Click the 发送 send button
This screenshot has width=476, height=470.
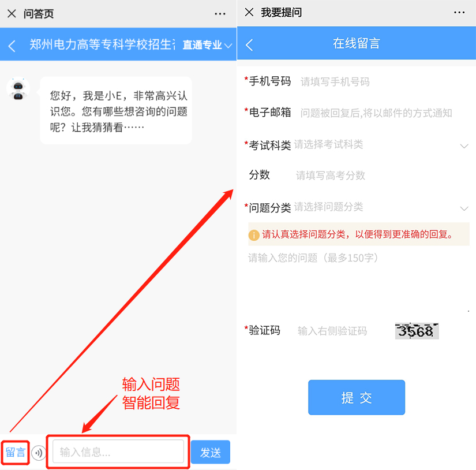tap(211, 452)
